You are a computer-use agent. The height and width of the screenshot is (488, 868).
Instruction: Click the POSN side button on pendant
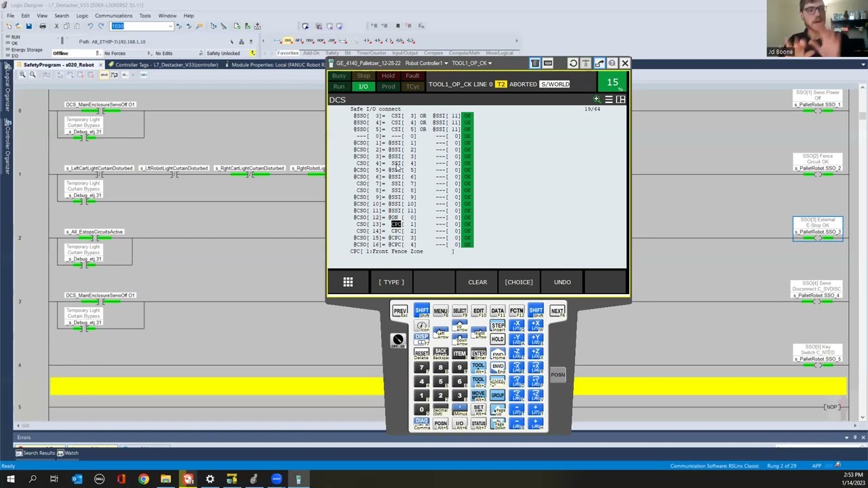pyautogui.click(x=557, y=375)
